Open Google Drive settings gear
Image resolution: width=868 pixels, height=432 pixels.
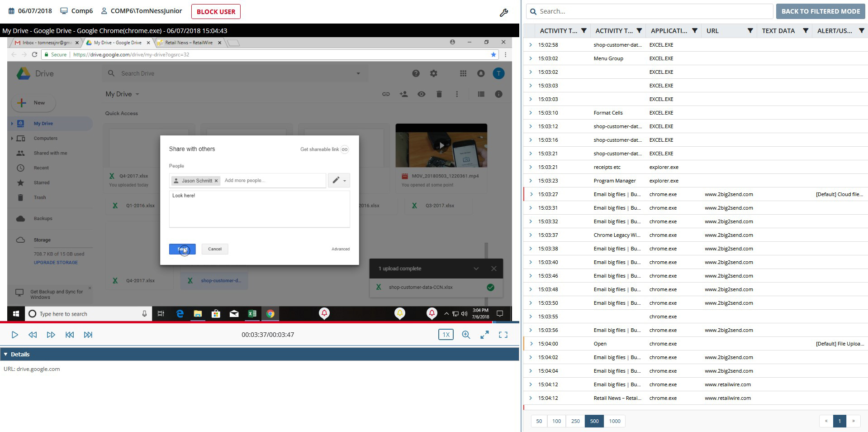point(434,73)
